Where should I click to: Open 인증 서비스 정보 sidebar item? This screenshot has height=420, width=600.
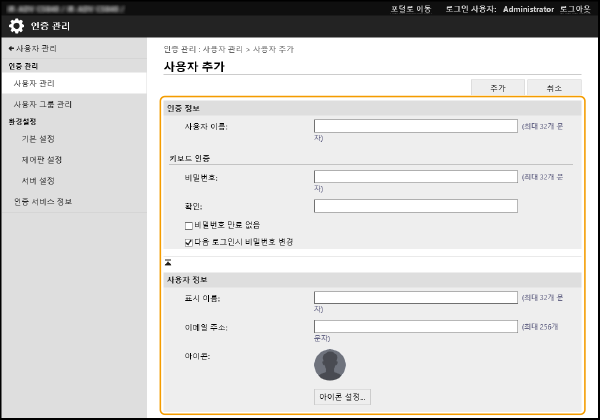click(42, 202)
